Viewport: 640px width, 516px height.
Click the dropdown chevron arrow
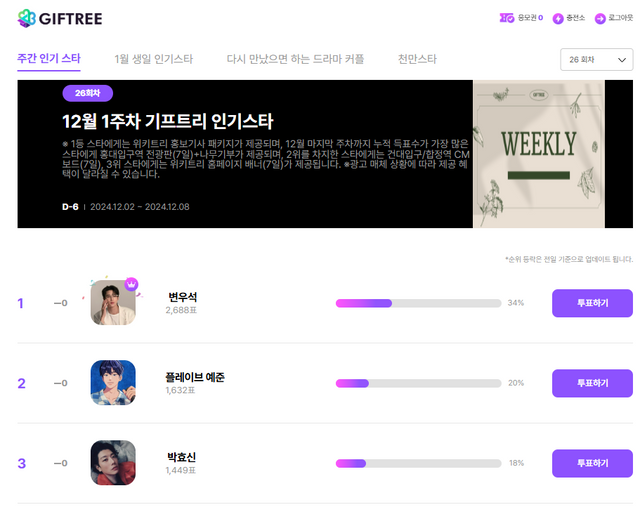tap(622, 60)
